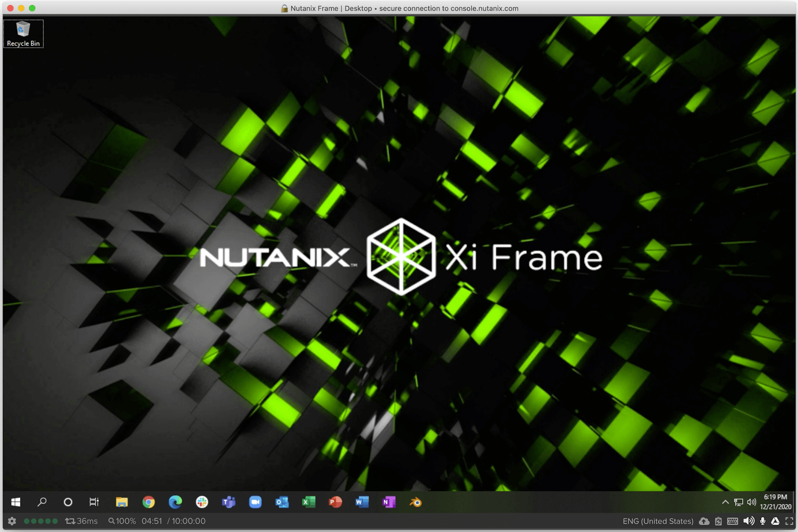
Task: Open File Explorer from the taskbar
Action: click(x=122, y=502)
